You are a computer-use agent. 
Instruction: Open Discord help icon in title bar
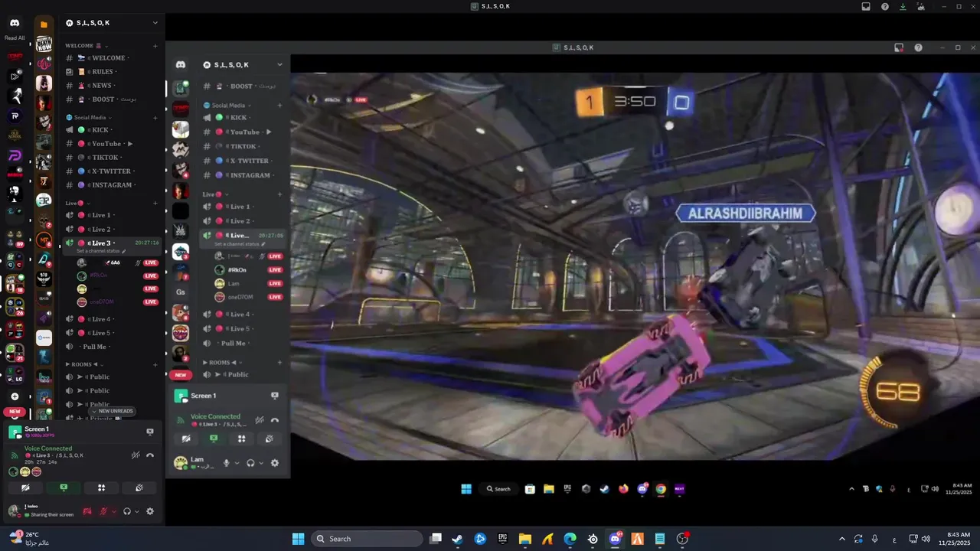(885, 6)
